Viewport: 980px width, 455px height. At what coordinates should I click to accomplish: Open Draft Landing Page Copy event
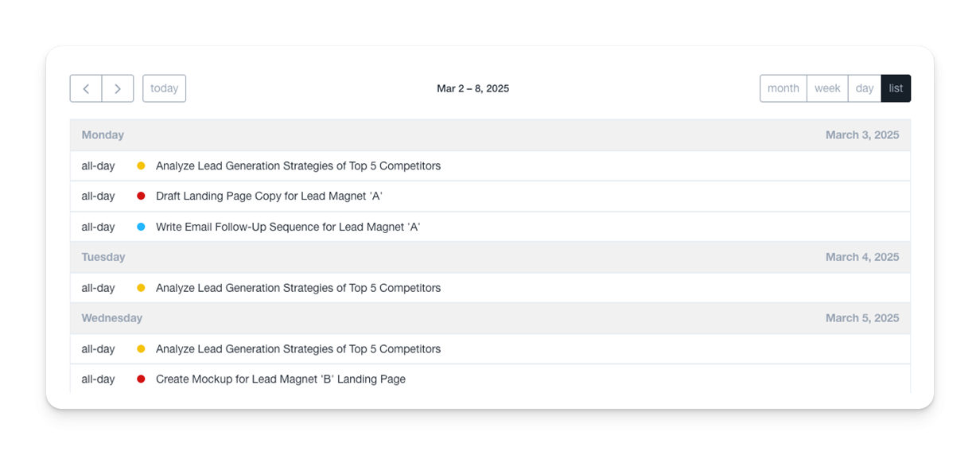(x=269, y=196)
